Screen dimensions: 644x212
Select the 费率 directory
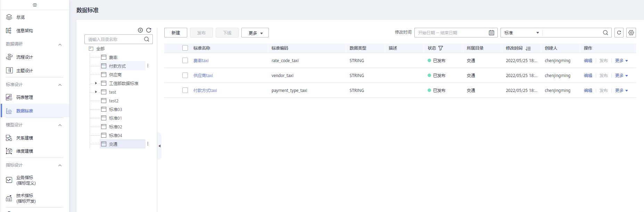pyautogui.click(x=113, y=57)
